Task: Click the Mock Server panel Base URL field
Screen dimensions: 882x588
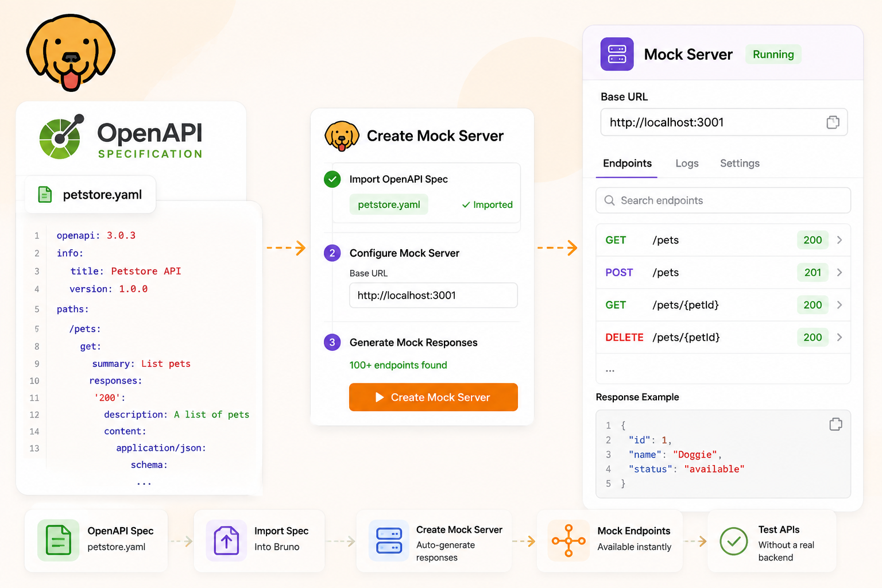Action: click(724, 122)
